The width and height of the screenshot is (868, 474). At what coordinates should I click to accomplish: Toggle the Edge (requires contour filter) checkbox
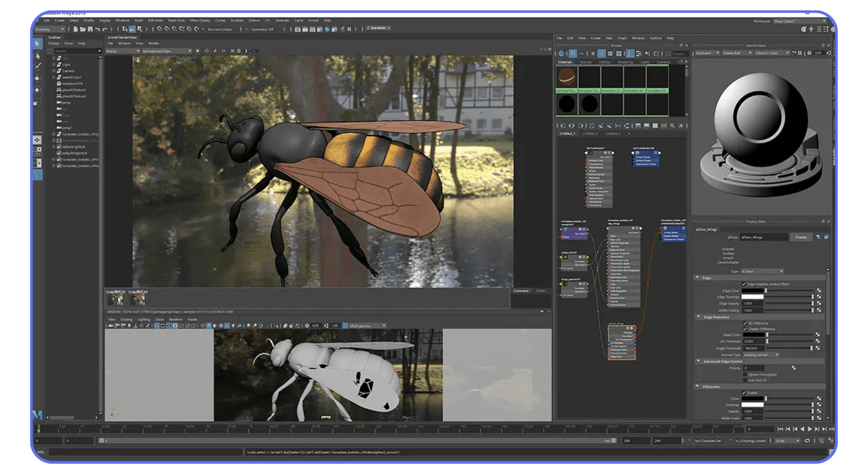pos(744,284)
